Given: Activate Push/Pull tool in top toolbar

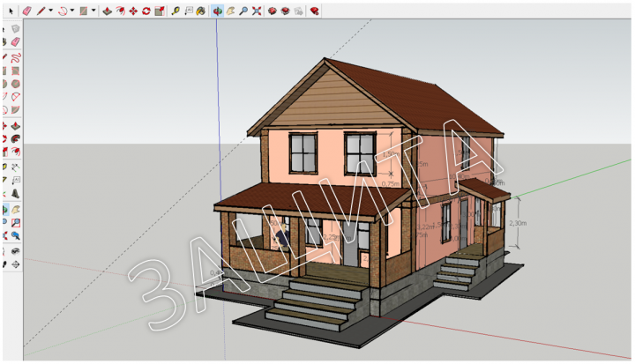Looking at the screenshot, I should [108, 11].
